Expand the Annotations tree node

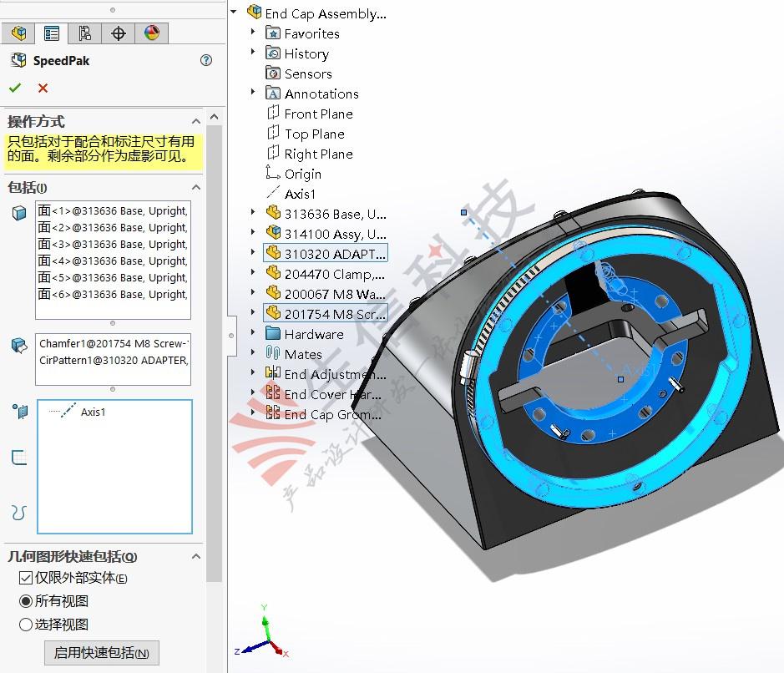[255, 93]
